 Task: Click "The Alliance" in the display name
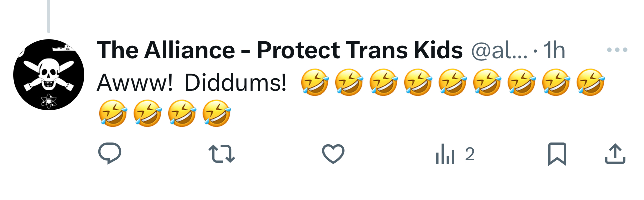click(165, 51)
